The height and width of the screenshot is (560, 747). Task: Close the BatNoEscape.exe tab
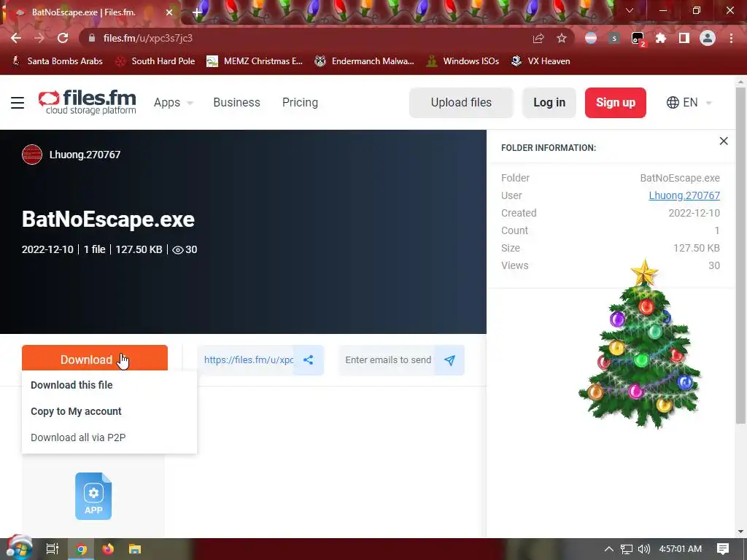[169, 12]
